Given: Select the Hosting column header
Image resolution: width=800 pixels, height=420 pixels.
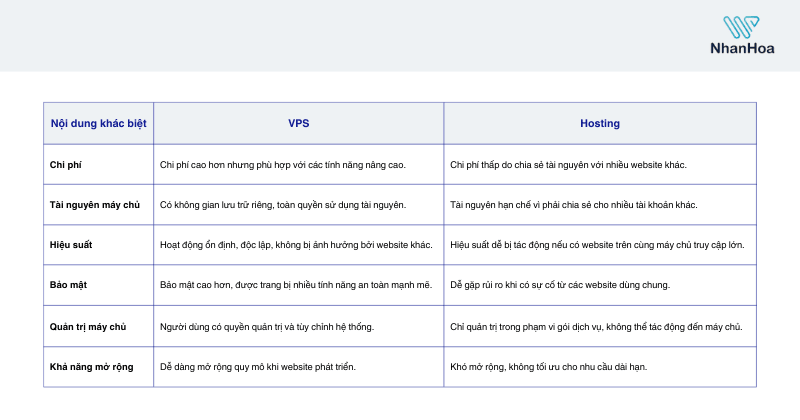Looking at the screenshot, I should (600, 123).
